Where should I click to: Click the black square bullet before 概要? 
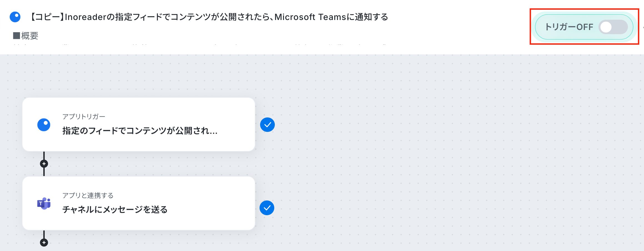[x=17, y=36]
